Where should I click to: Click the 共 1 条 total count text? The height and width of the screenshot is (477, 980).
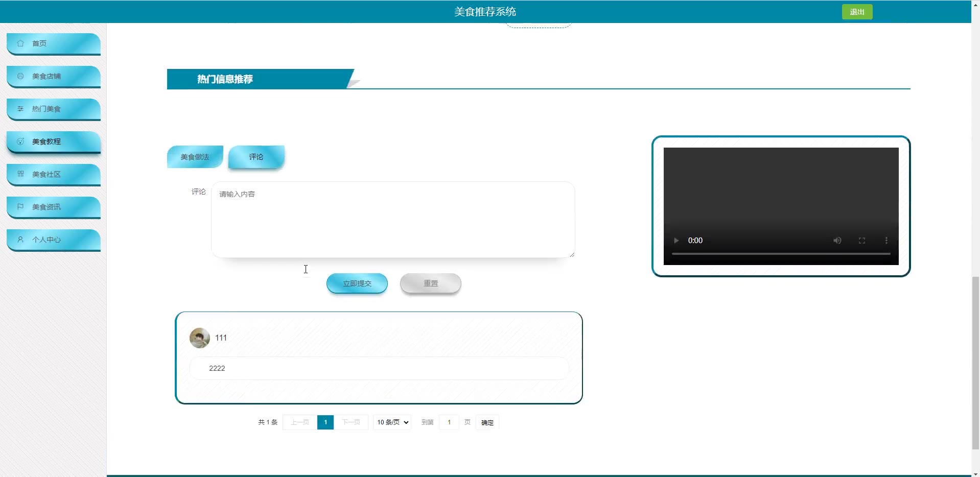point(268,422)
